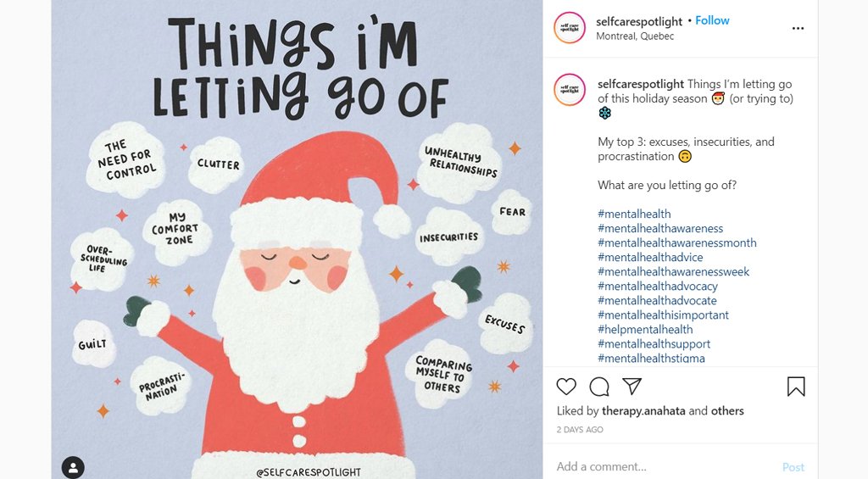The height and width of the screenshot is (479, 868).
Task: Open the #mentalhealth hashtag
Action: tap(634, 214)
